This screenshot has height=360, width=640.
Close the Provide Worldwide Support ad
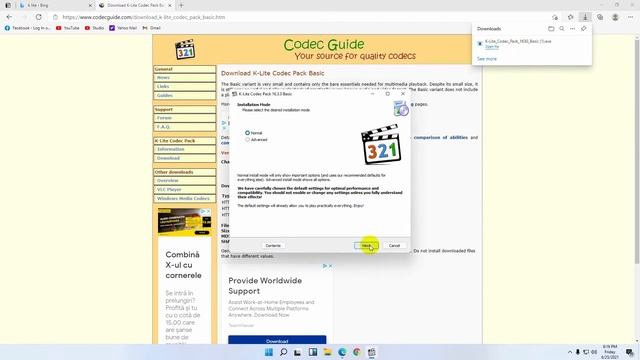pyautogui.click(x=330, y=266)
